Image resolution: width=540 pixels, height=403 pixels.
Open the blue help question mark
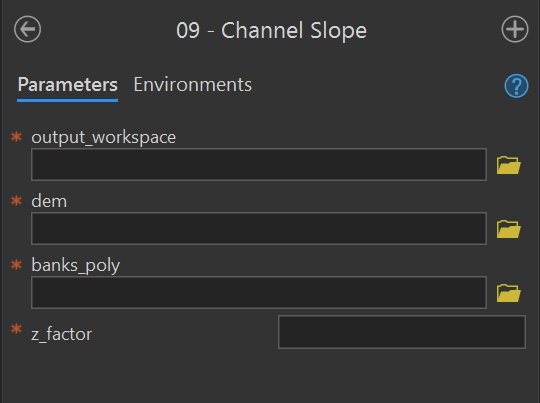(516, 86)
